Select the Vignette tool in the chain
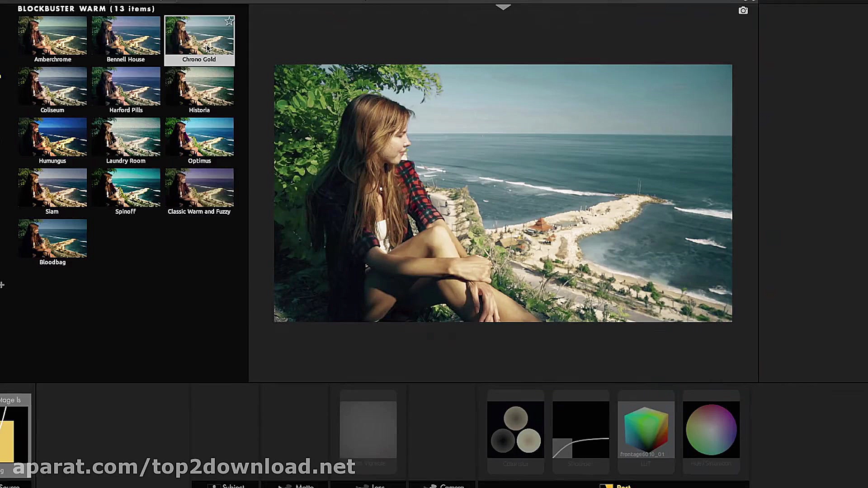This screenshot has width=868, height=488. [368, 429]
